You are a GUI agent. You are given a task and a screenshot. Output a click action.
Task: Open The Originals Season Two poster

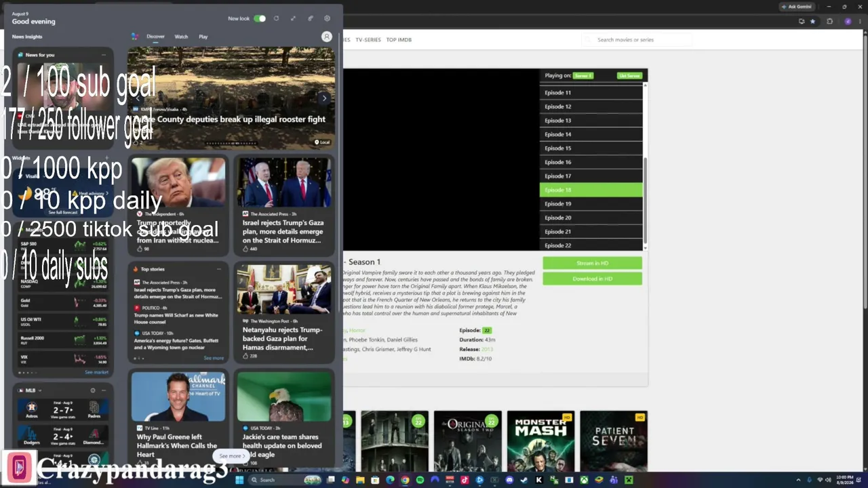point(467,441)
